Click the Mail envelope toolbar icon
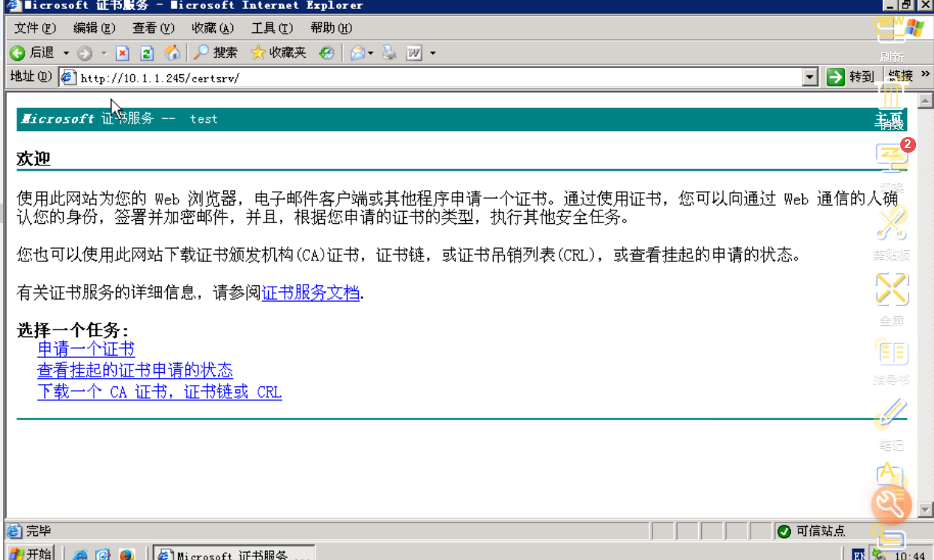Viewport: 934px width, 560px height. coord(358,53)
